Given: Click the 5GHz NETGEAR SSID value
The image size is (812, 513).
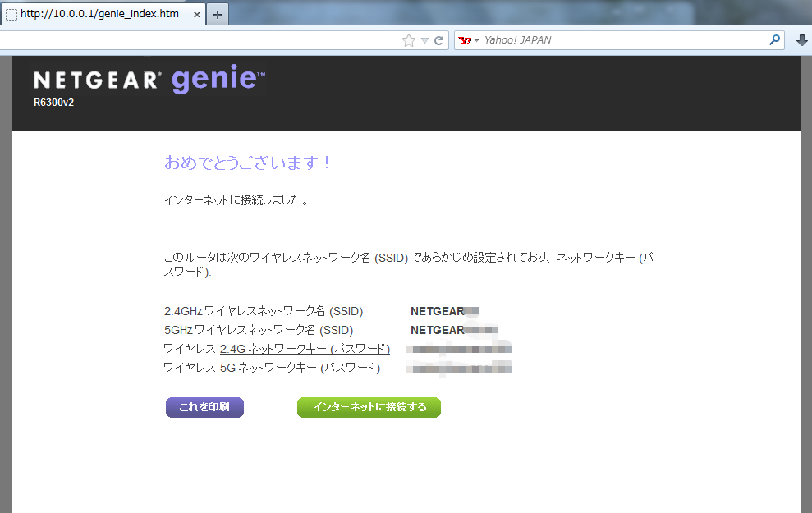Looking at the screenshot, I should point(454,330).
